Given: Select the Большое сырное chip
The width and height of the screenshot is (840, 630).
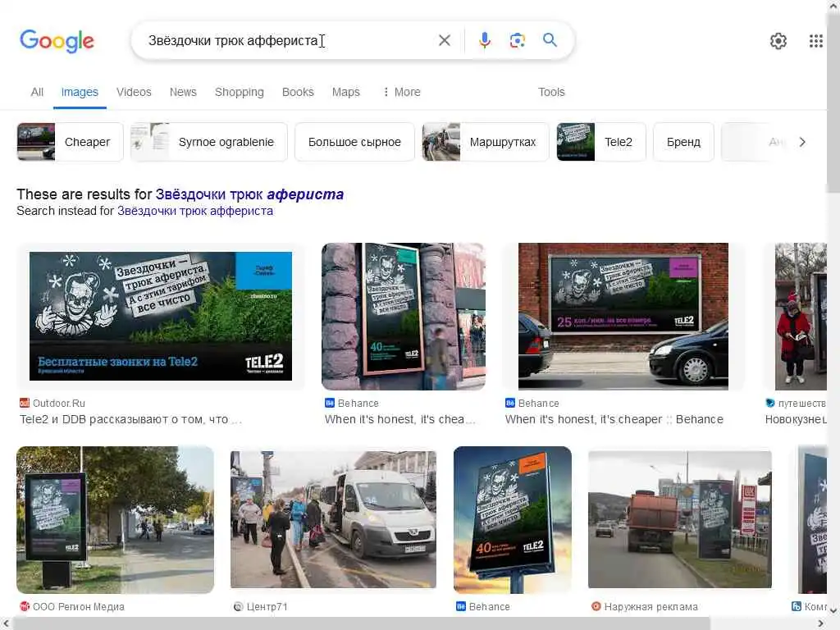Looking at the screenshot, I should coord(354,142).
